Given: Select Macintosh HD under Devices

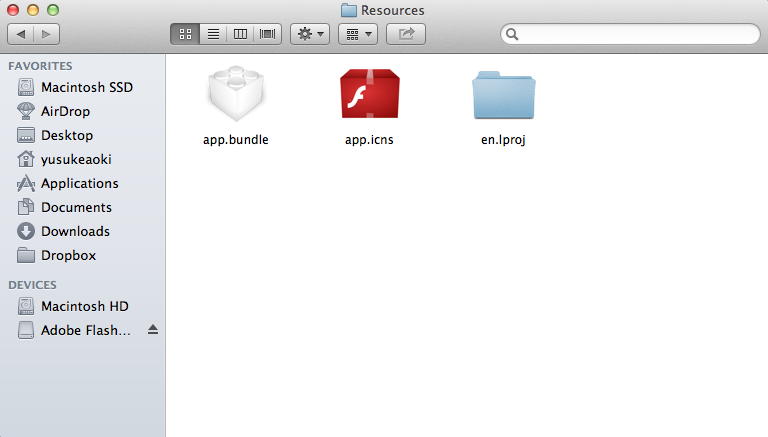Looking at the screenshot, I should (82, 306).
